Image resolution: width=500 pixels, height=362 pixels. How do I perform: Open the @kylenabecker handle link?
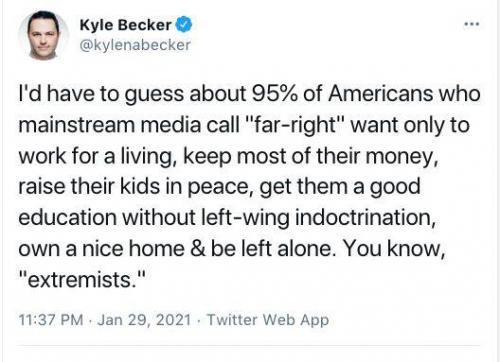pos(135,45)
